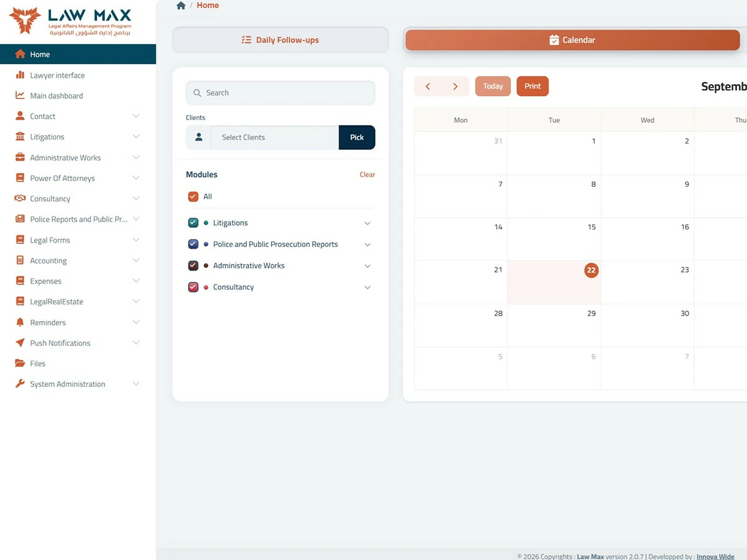Click the Select Clients field
Image resolution: width=747 pixels, height=560 pixels.
[275, 137]
